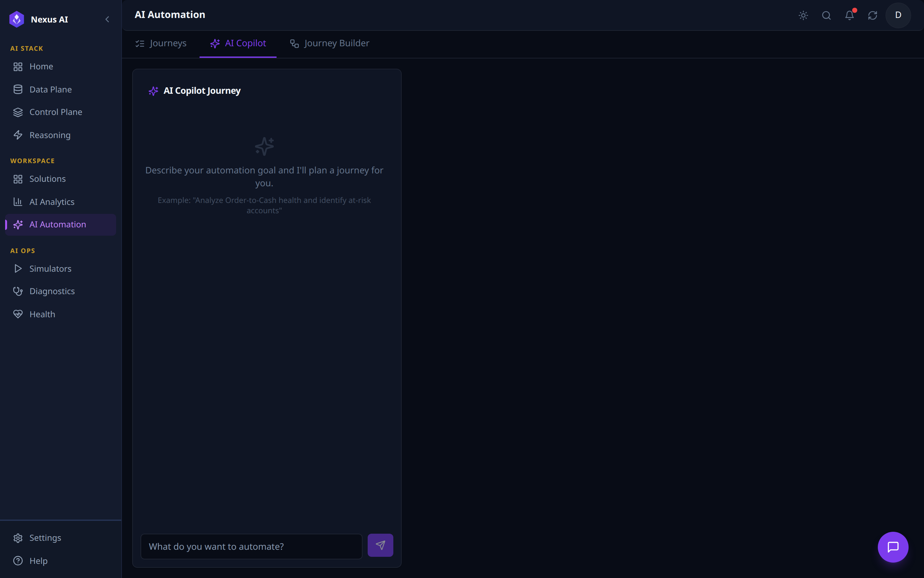Click the AI Analytics sidebar label
The image size is (924, 578).
click(x=52, y=202)
